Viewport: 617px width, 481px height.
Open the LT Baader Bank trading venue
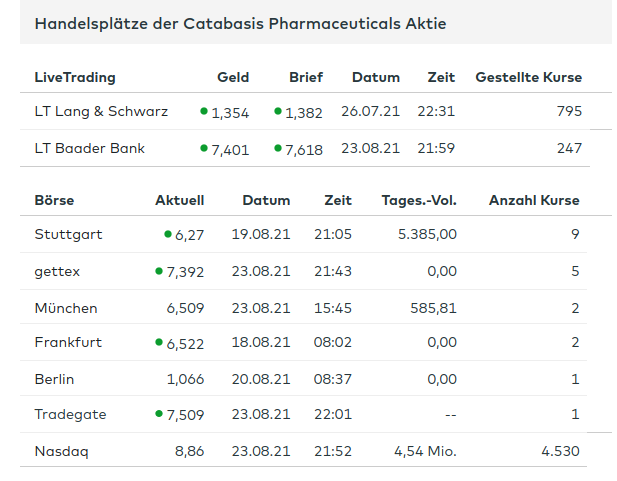click(x=90, y=149)
